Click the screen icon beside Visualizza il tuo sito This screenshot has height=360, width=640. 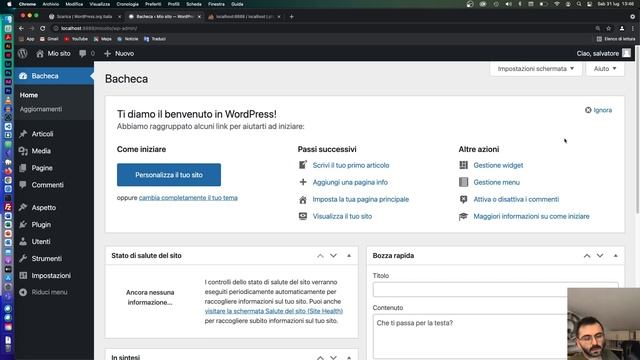point(303,216)
